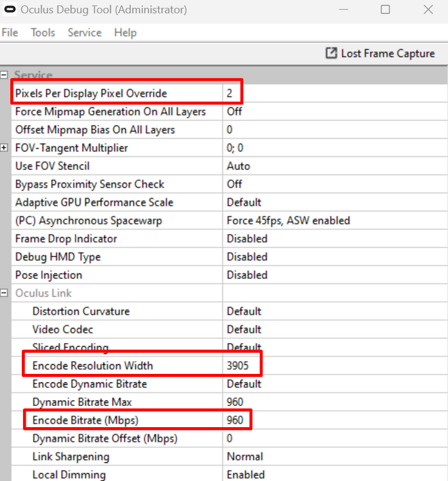Viewport: 448px width, 481px height.
Task: Open the Help menu
Action: [125, 33]
